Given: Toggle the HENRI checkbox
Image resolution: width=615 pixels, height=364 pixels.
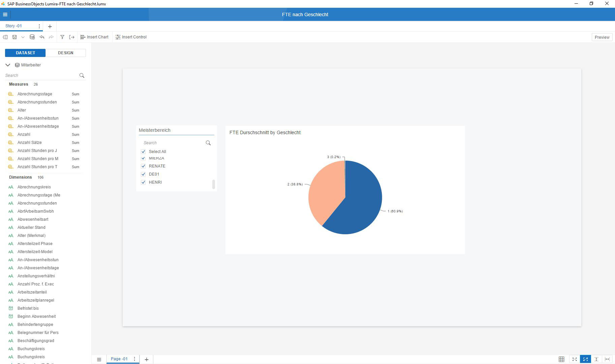Looking at the screenshot, I should [143, 182].
